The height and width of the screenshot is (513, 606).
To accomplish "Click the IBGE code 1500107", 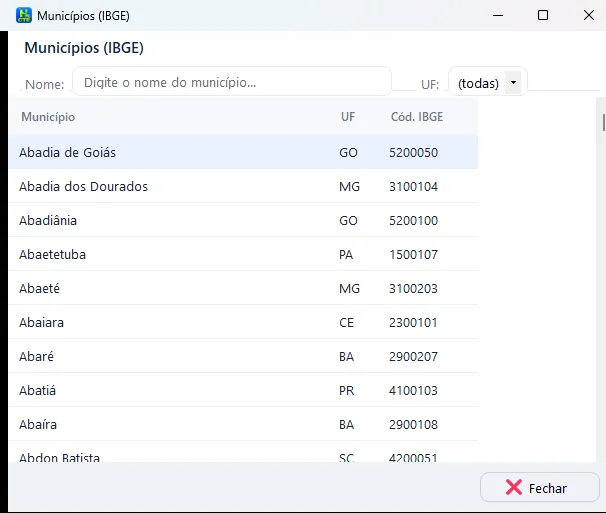I will click(x=413, y=254).
